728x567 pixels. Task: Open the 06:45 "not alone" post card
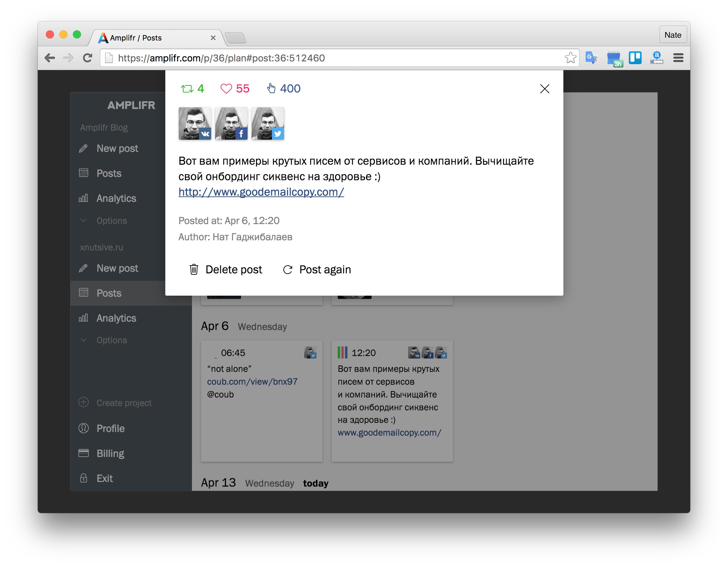click(262, 401)
